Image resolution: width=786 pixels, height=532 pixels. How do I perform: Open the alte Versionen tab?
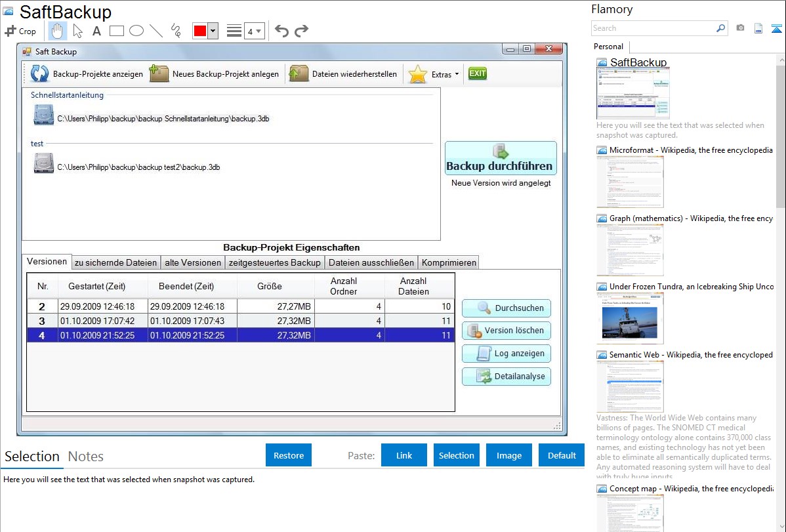coord(193,263)
